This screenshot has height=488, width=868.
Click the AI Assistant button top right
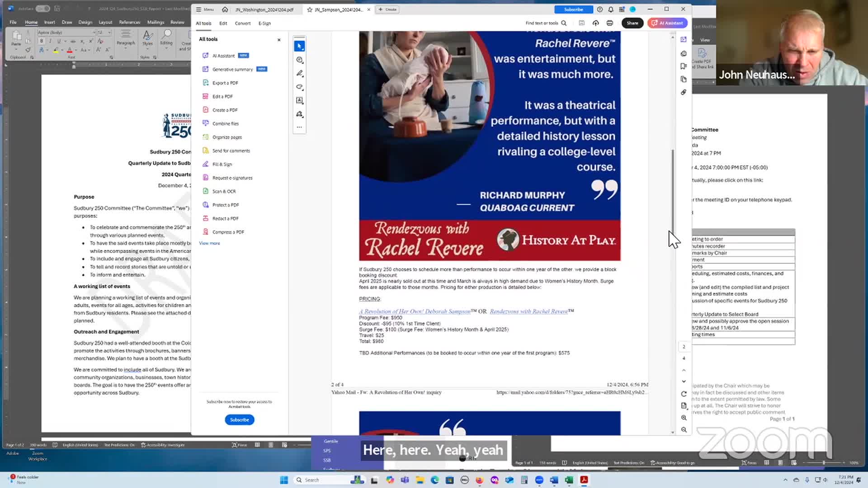(x=668, y=23)
